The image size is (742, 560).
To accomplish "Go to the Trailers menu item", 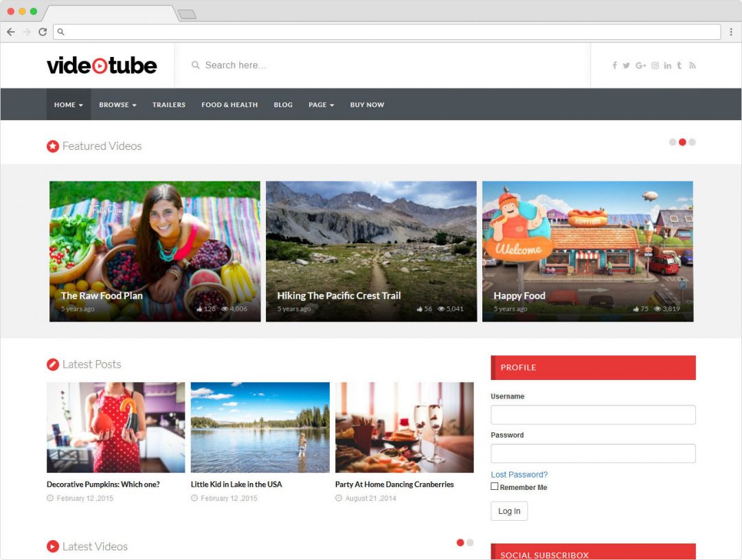I will click(169, 105).
